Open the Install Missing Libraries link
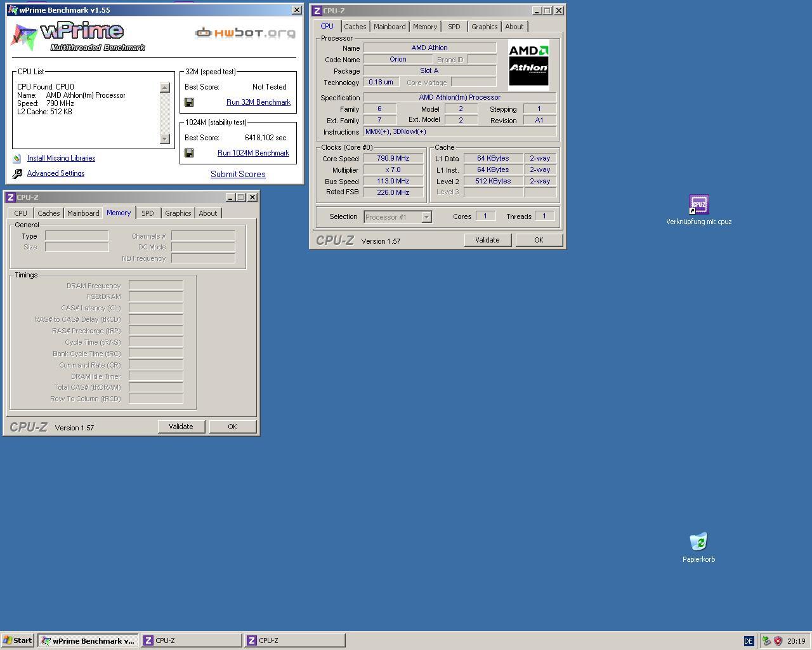This screenshot has height=650, width=812. tap(61, 158)
